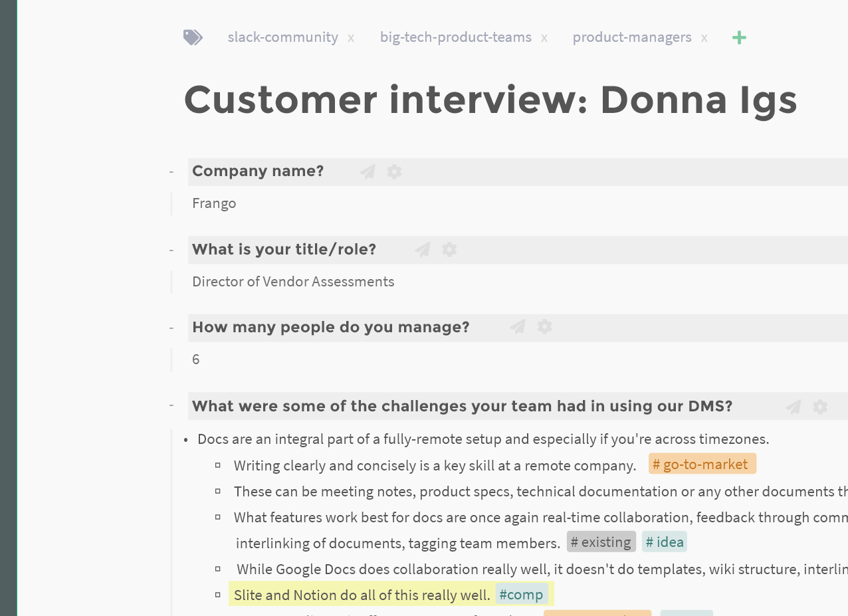The width and height of the screenshot is (848, 616).
Task: Click the paper plane icon on Company name question
Action: pos(367,171)
